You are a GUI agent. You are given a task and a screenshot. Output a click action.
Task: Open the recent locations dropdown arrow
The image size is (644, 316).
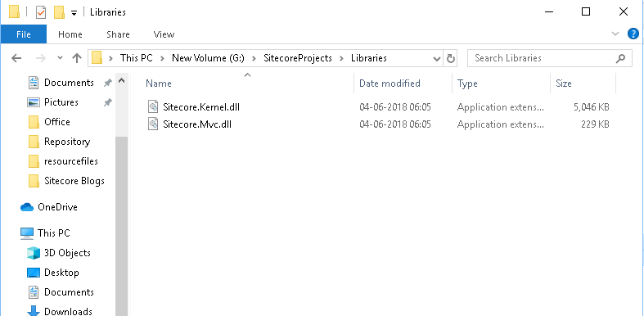(x=60, y=58)
